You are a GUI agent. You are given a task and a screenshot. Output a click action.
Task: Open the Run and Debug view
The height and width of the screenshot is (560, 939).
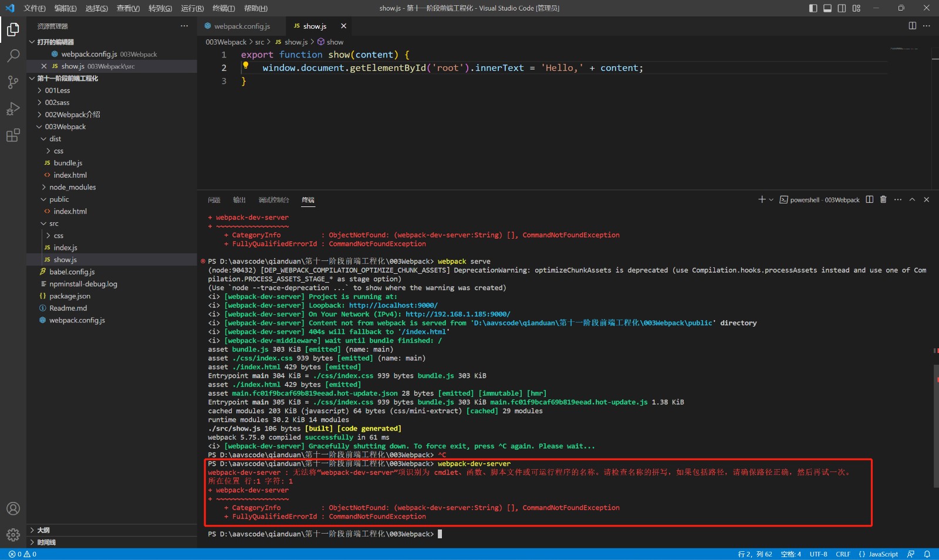click(x=13, y=109)
